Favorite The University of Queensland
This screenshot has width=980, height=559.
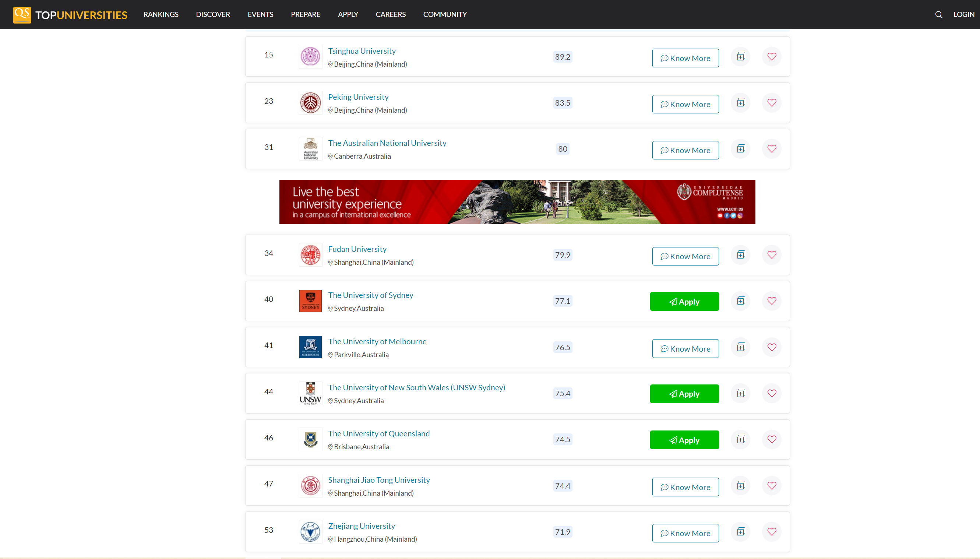click(x=772, y=439)
